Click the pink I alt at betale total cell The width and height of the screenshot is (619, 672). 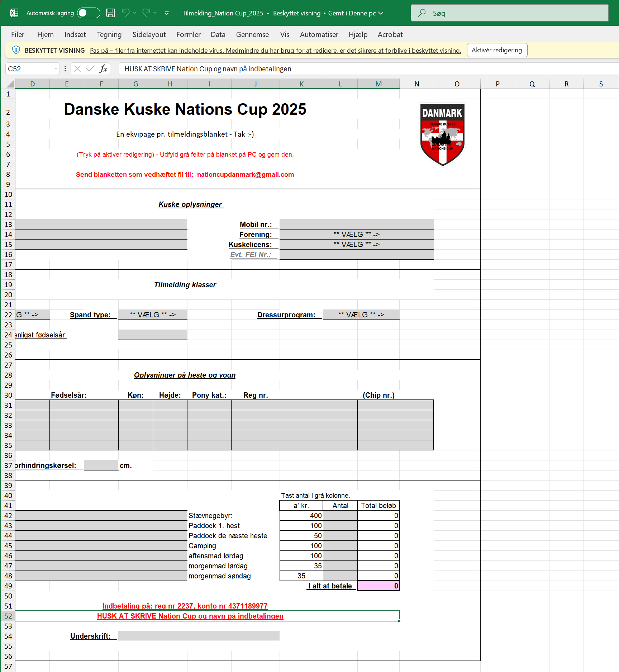378,586
